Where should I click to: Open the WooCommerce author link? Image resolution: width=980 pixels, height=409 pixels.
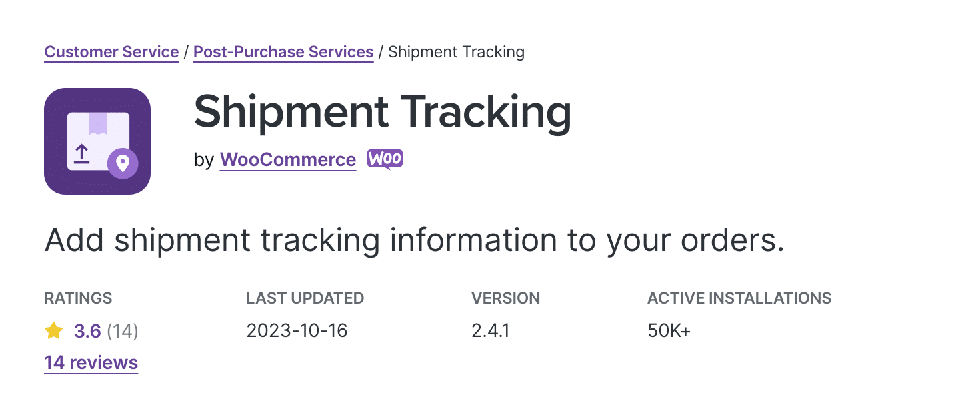point(287,159)
